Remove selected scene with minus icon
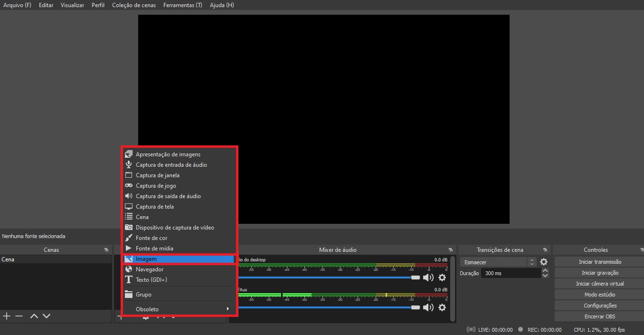Viewport: 644px width, 335px height. tap(19, 316)
